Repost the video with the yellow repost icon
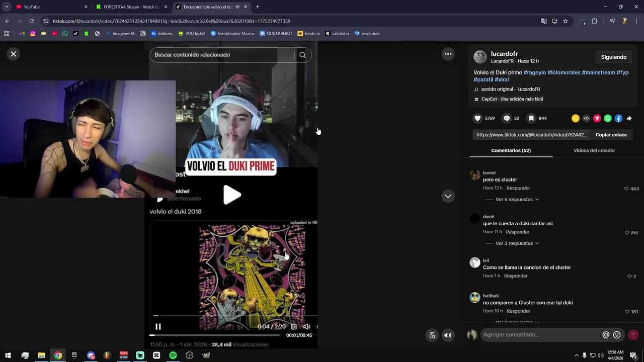The height and width of the screenshot is (362, 644). [576, 119]
